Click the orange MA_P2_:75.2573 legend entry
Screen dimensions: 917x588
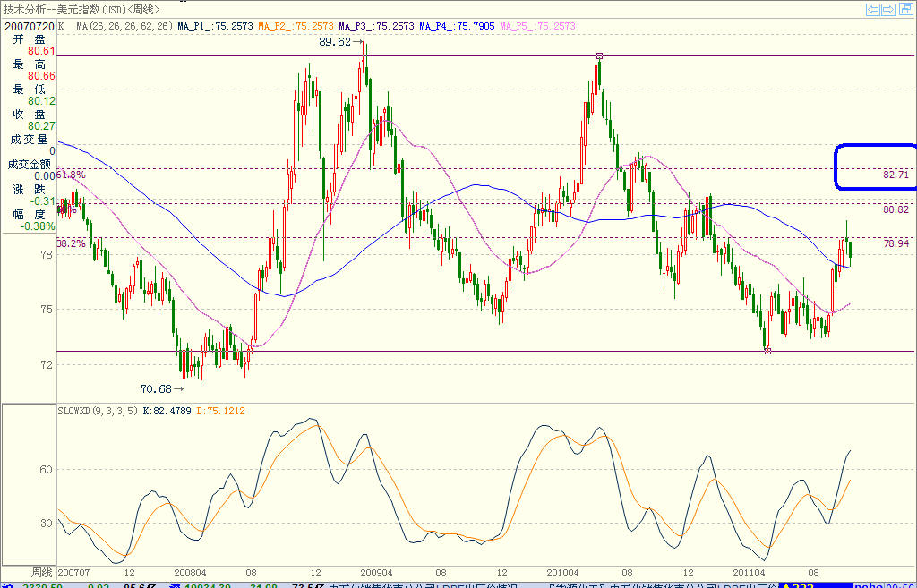tap(296, 26)
